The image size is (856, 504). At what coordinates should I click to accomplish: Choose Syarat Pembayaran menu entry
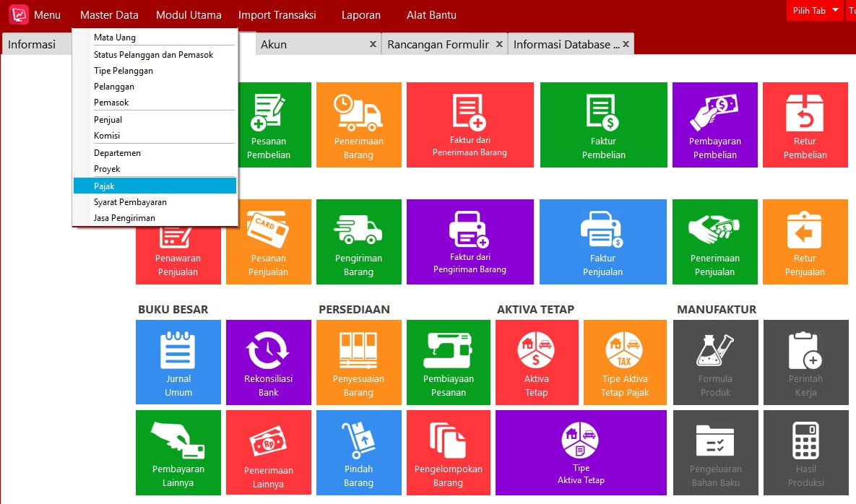click(155, 202)
